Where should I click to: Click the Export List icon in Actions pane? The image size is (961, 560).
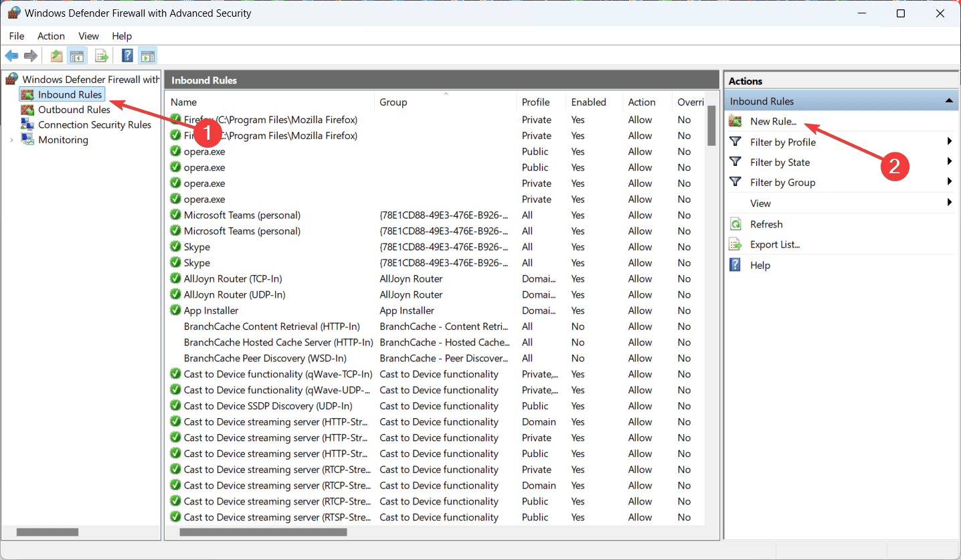click(735, 244)
